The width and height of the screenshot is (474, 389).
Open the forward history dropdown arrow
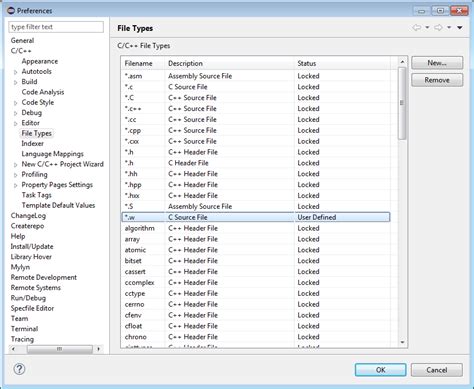pos(449,28)
